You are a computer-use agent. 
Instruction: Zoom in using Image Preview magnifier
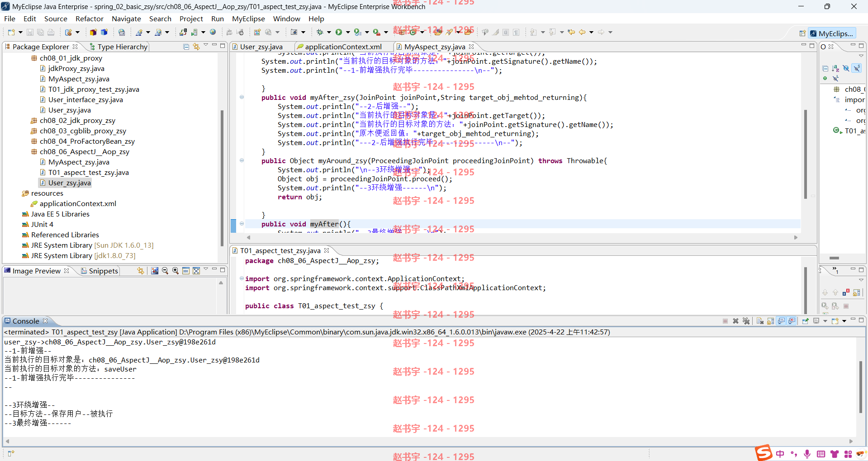click(175, 271)
